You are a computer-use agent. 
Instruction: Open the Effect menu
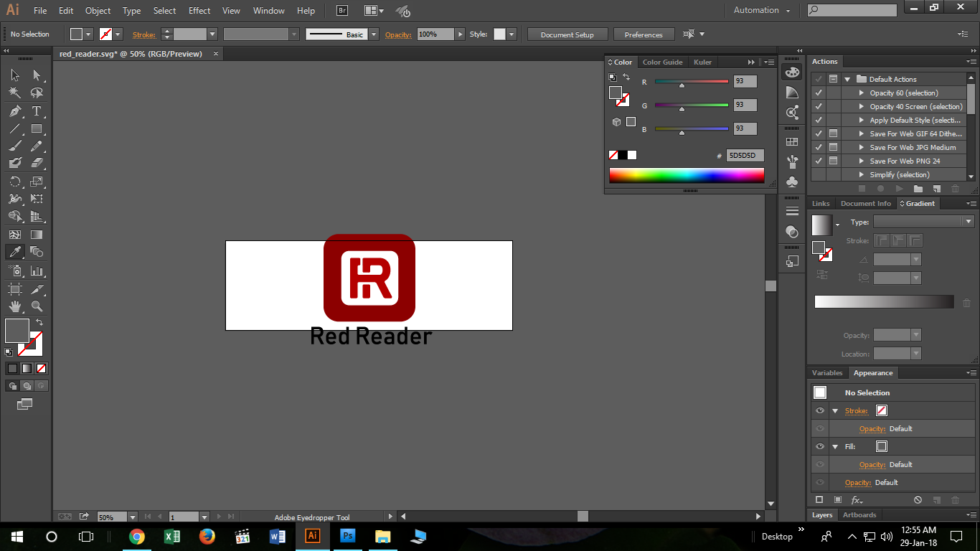(x=199, y=11)
